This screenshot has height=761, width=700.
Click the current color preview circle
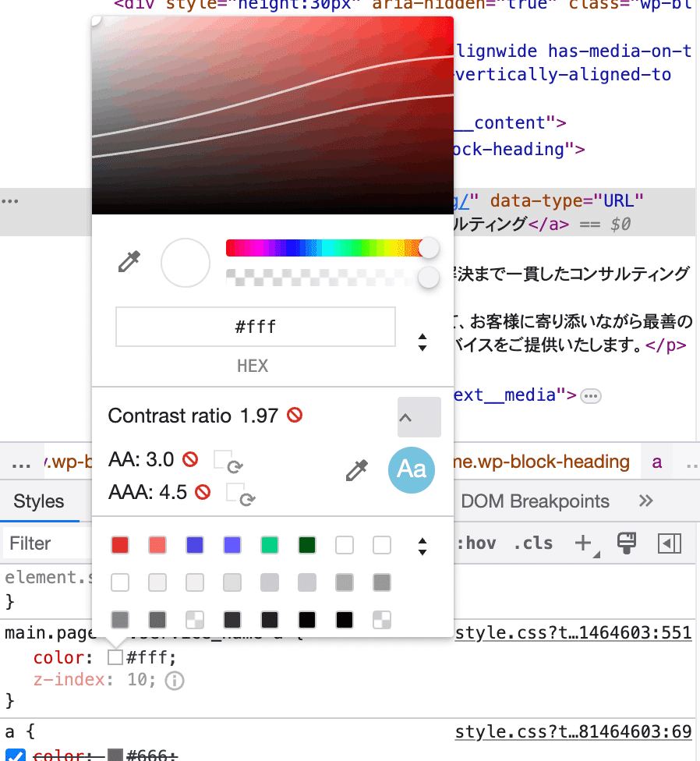pyautogui.click(x=186, y=263)
